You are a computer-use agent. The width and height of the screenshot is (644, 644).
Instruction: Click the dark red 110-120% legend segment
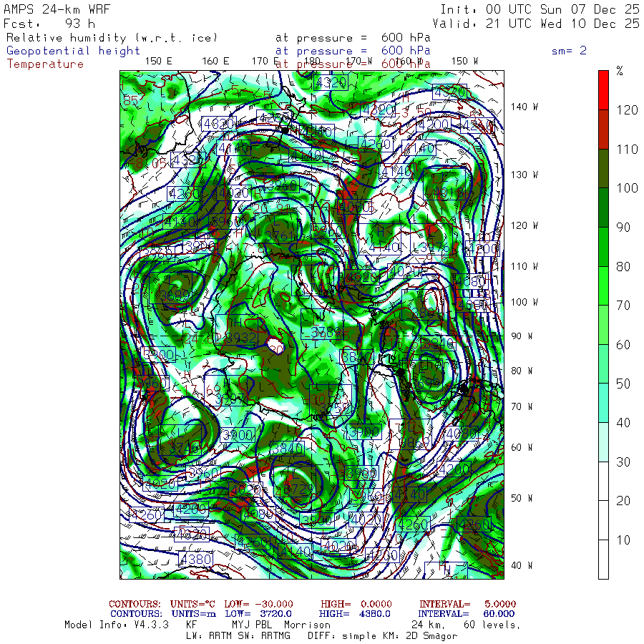tap(603, 130)
